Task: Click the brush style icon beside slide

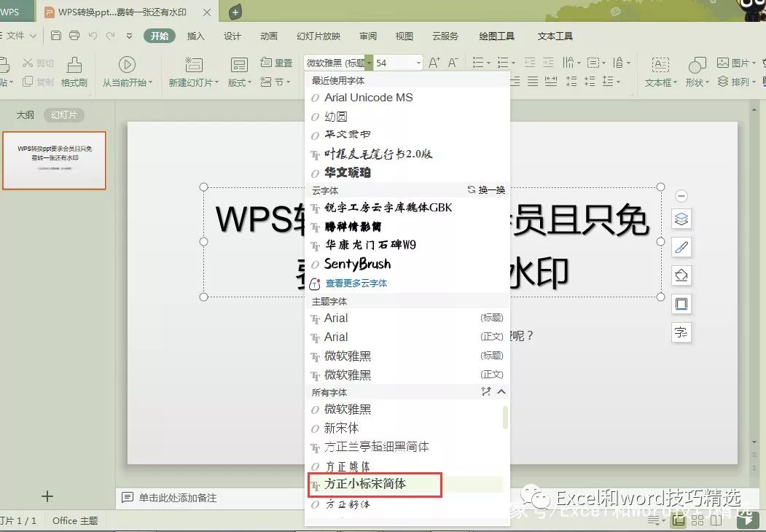Action: (681, 247)
